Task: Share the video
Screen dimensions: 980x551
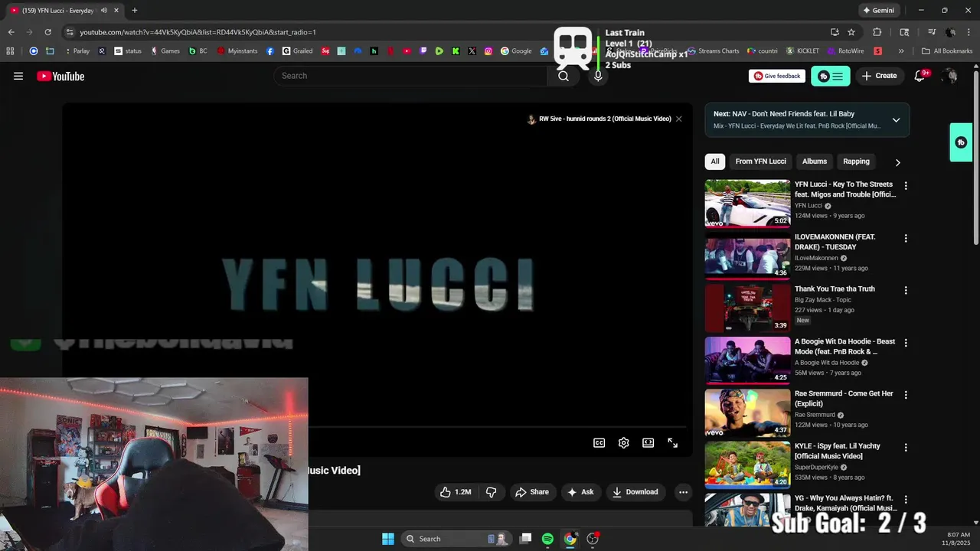Action: click(532, 492)
